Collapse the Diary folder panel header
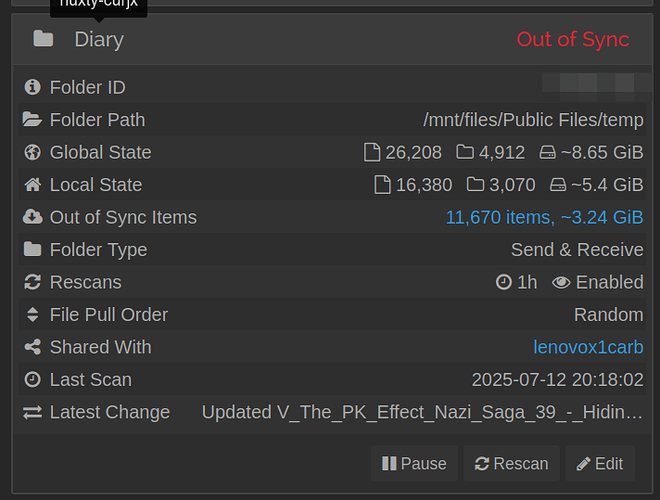 pyautogui.click(x=333, y=39)
